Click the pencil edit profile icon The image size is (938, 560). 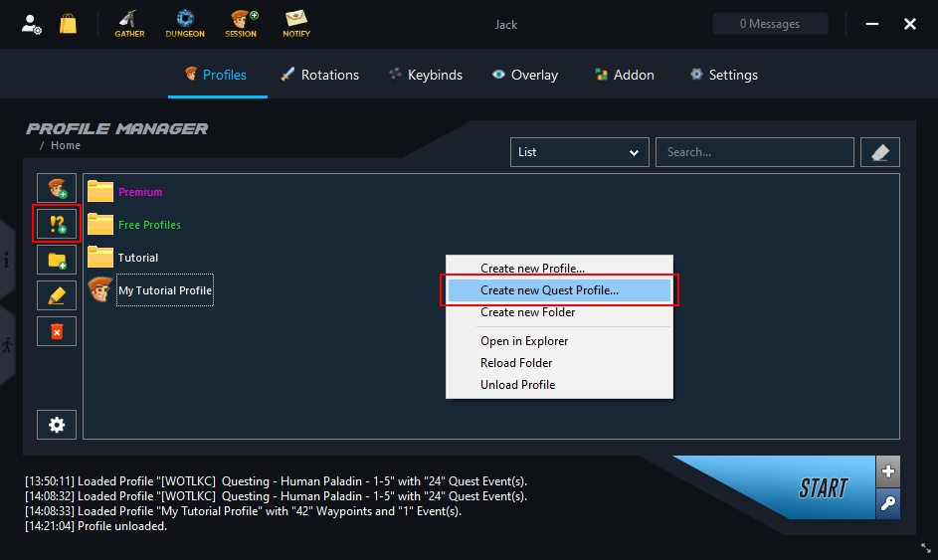pos(57,295)
